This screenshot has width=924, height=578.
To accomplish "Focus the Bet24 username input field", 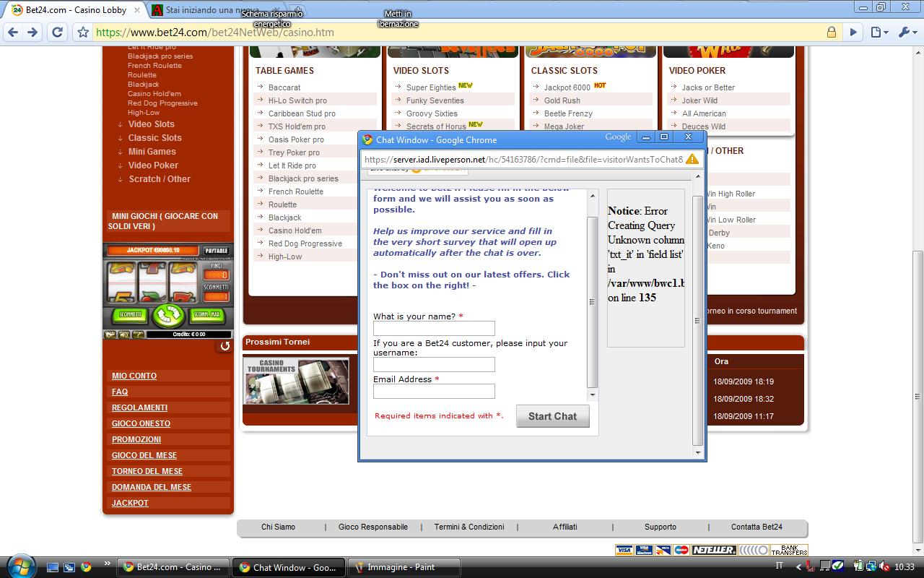I will (x=434, y=365).
